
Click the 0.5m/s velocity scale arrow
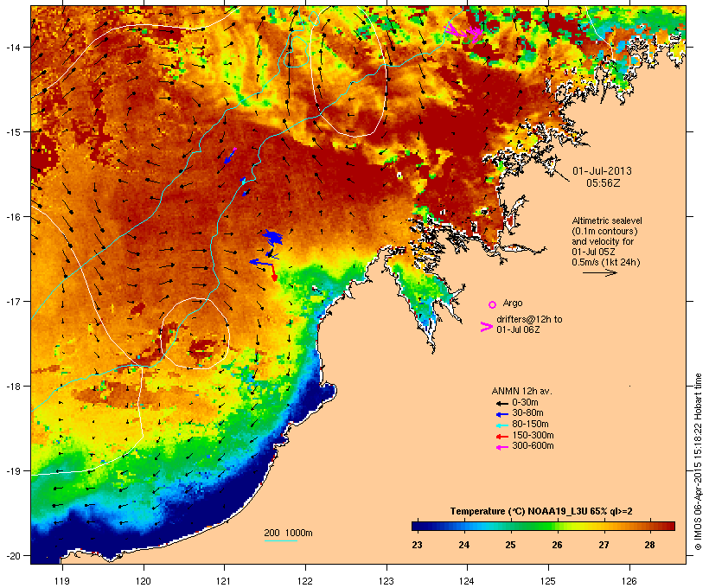(x=599, y=272)
